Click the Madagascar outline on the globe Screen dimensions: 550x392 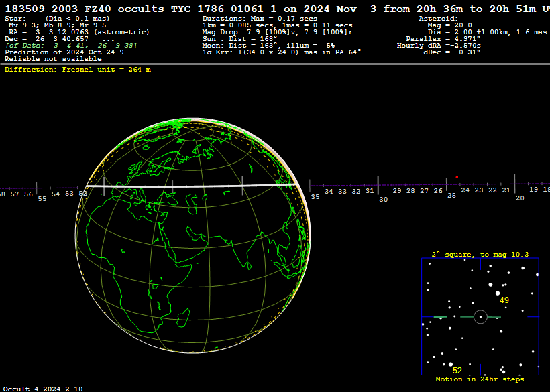coord(183,318)
